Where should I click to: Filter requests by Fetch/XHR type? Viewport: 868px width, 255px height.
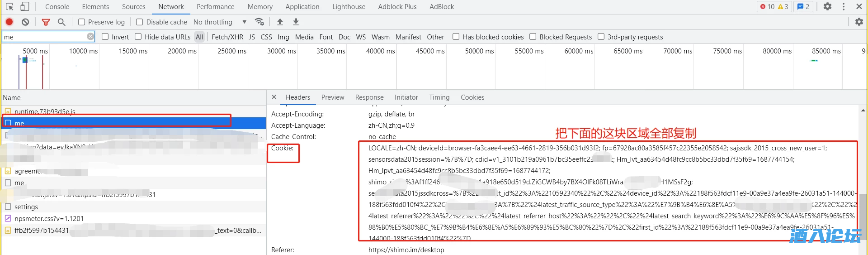pos(227,37)
